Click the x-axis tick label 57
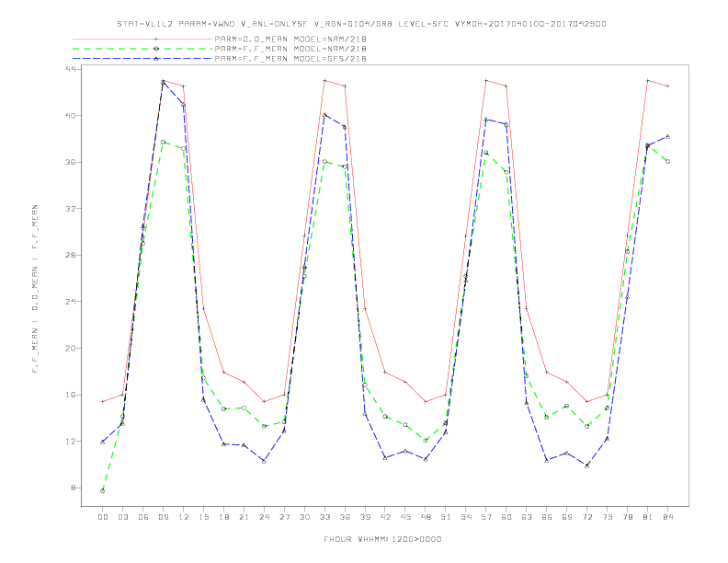 486,517
